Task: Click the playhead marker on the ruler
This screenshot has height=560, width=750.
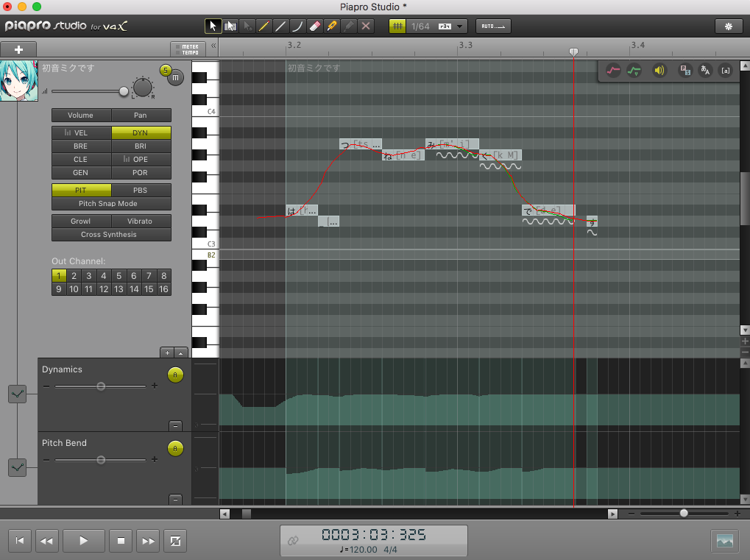Action: pos(573,52)
